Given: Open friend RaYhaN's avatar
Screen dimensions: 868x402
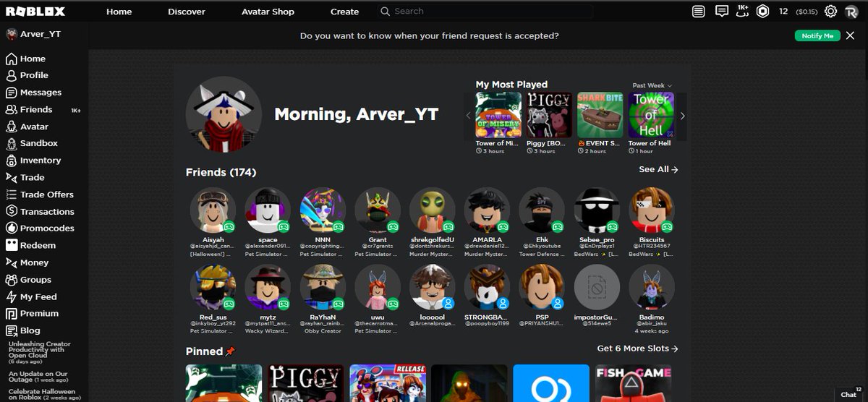Looking at the screenshot, I should pyautogui.click(x=323, y=288).
